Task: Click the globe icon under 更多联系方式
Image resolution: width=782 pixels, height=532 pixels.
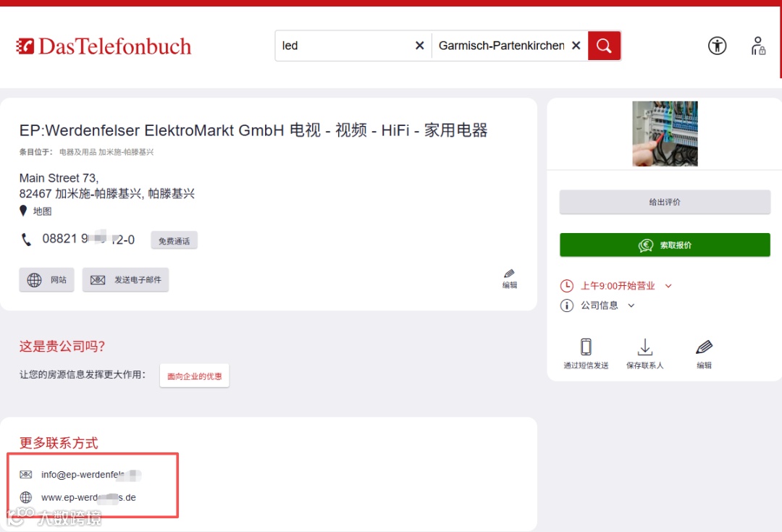Action: coord(25,497)
